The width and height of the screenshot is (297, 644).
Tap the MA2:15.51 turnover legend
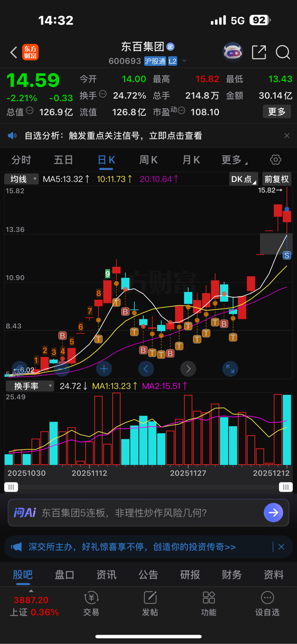click(165, 386)
